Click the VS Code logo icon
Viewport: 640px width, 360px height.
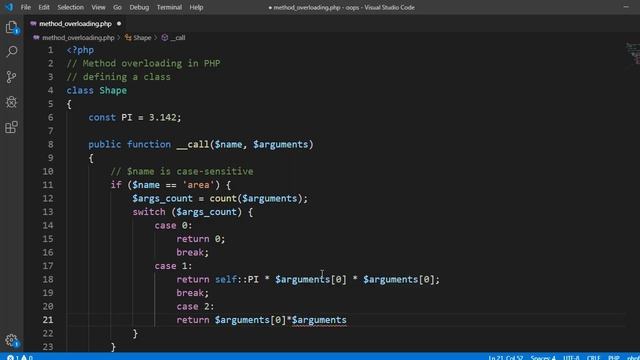(9, 7)
